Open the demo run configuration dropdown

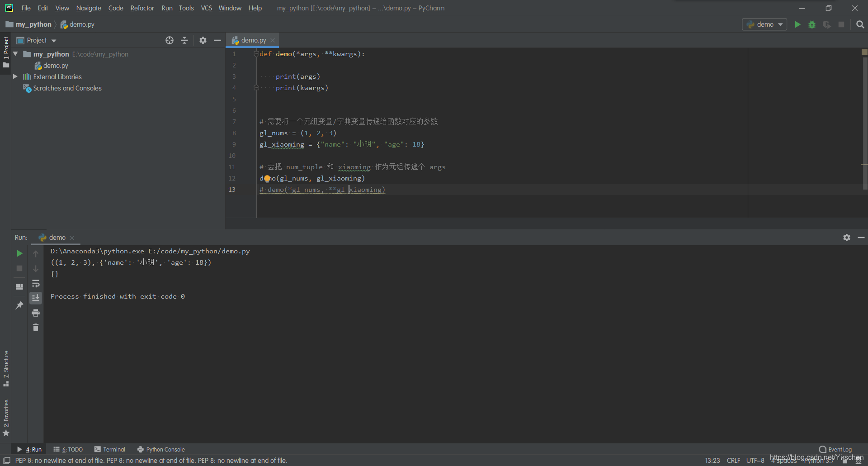764,24
